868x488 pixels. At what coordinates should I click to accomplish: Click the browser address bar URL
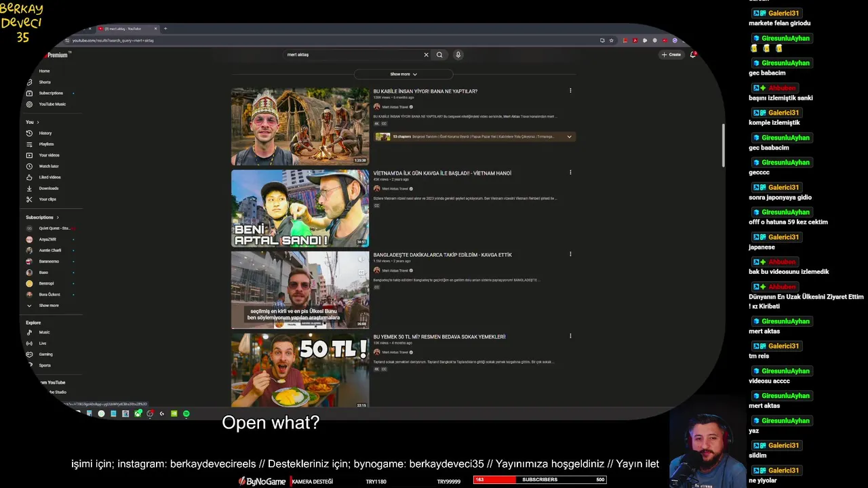click(x=113, y=41)
